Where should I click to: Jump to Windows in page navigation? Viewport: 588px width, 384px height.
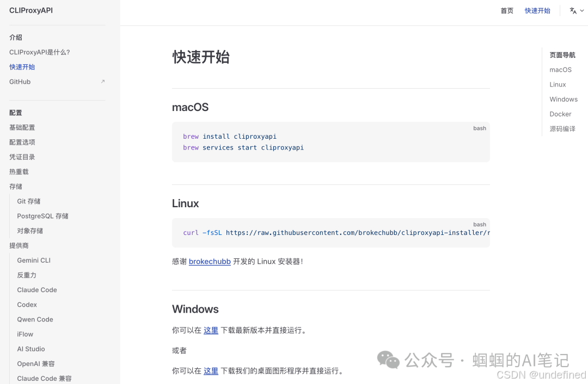pyautogui.click(x=563, y=100)
